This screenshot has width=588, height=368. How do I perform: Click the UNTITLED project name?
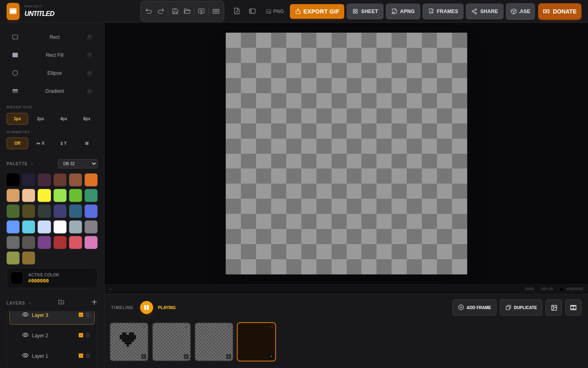[x=40, y=13]
